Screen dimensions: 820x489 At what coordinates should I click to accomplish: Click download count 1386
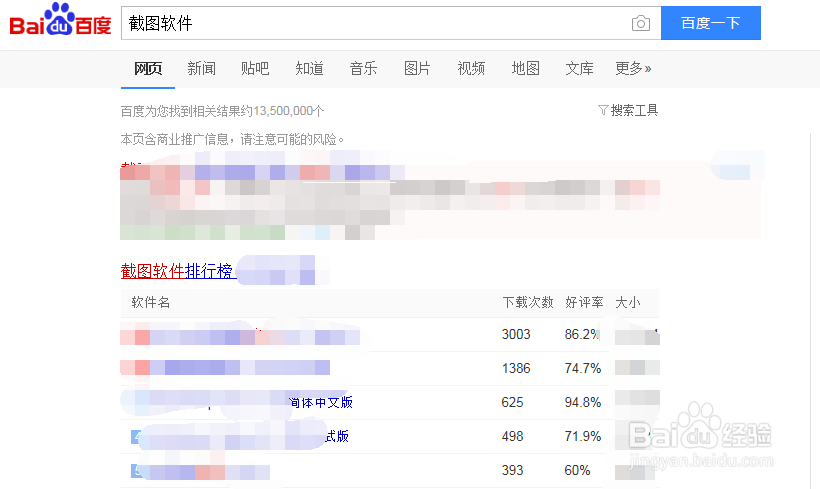[x=516, y=369]
